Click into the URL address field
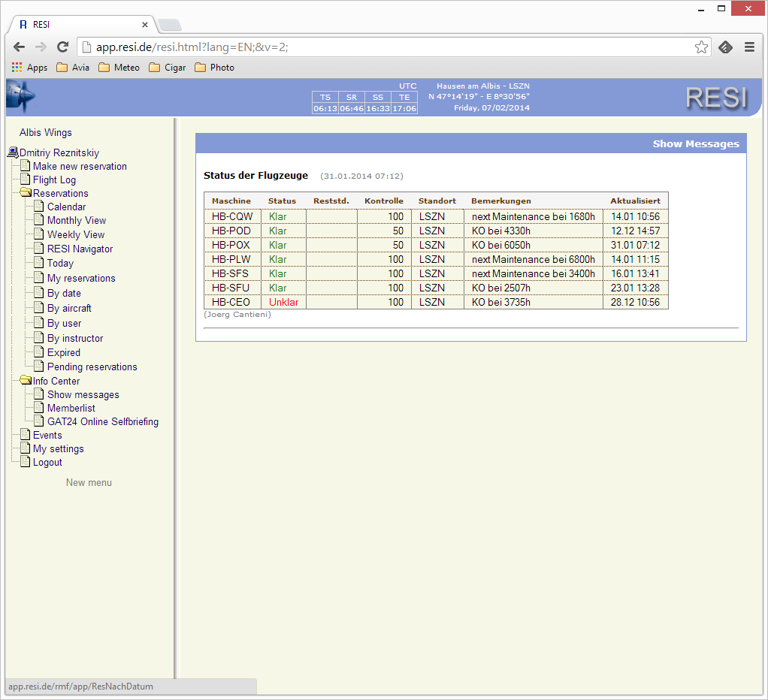This screenshot has width=768, height=700. coord(376,47)
